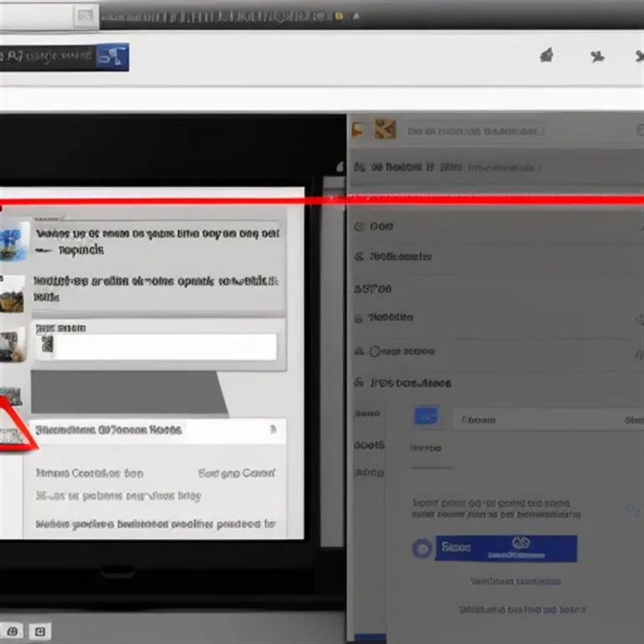This screenshot has height=644, width=644.
Task: Click the small icon in the window title bar
Action: 85,15
